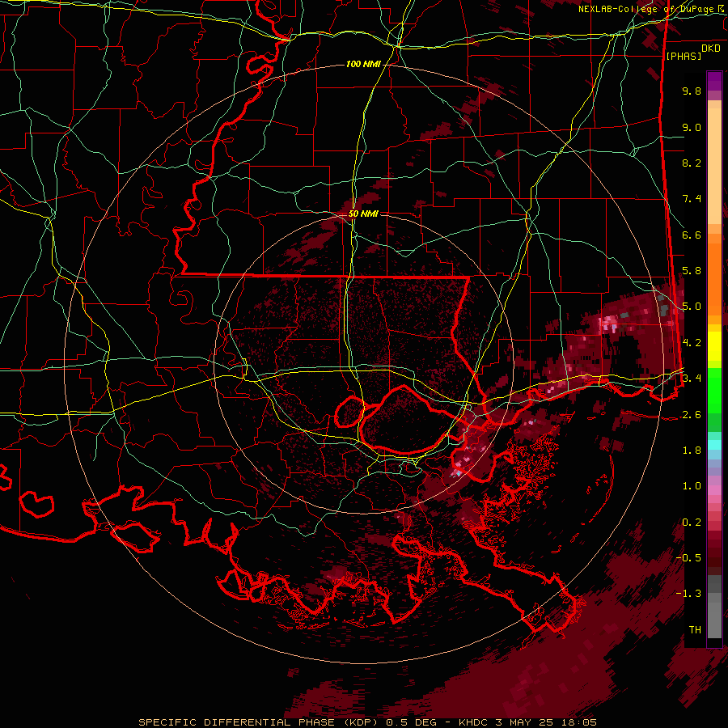Viewport: 728px width, 728px height.
Task: Click the purple top segment of color bar
Action: coord(714,81)
